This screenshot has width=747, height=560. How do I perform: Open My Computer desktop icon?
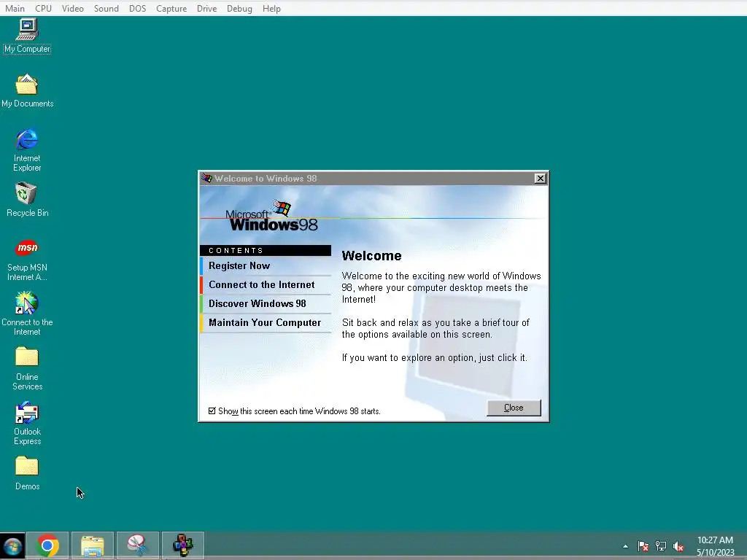pos(27,35)
